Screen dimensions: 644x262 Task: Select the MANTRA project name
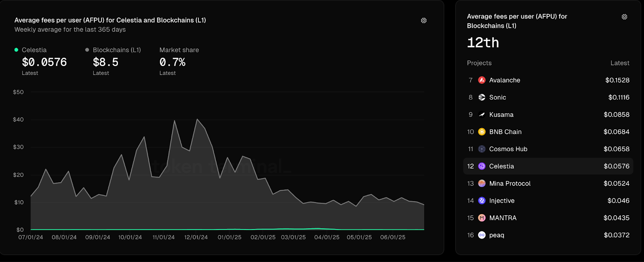click(x=503, y=218)
